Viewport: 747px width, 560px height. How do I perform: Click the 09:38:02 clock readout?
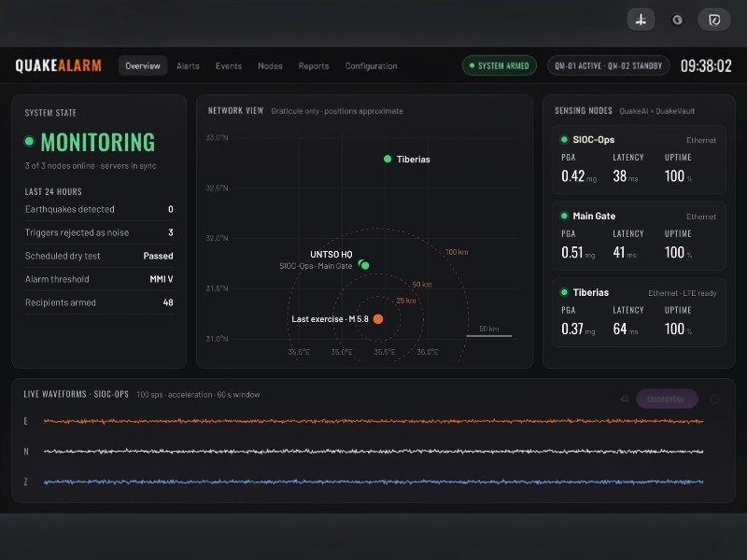click(x=706, y=65)
